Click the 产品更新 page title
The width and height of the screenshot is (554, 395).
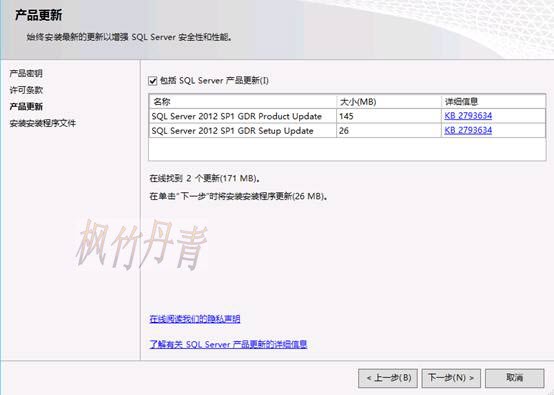click(39, 15)
